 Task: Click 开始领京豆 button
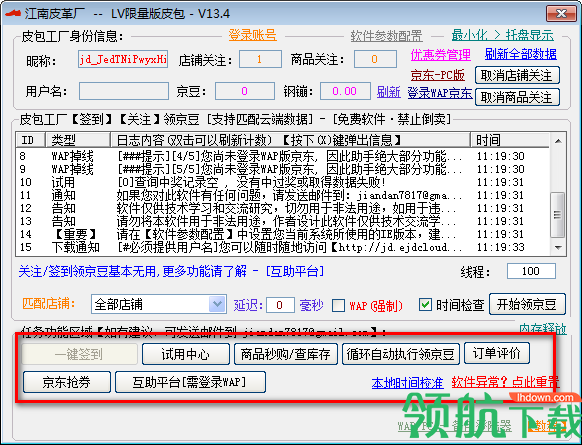pos(527,304)
